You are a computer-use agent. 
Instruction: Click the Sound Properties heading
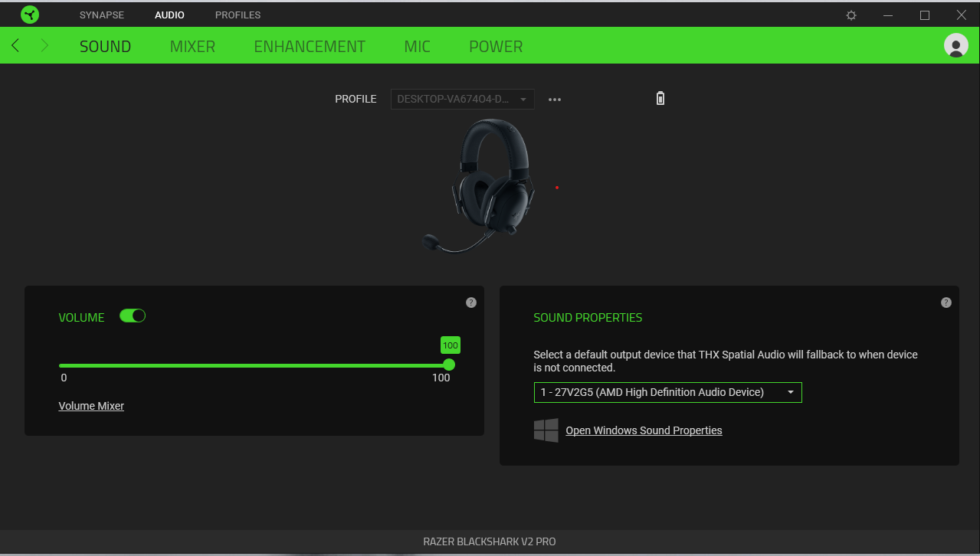pos(588,317)
